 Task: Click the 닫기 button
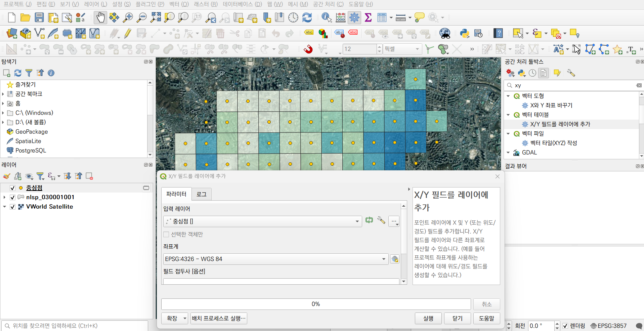click(457, 318)
